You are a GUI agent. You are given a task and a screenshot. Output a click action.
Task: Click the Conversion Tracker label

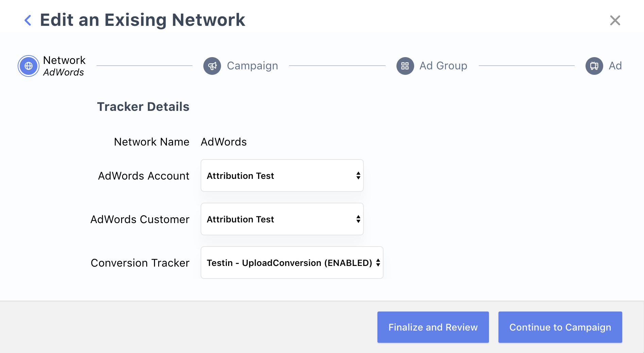(140, 263)
